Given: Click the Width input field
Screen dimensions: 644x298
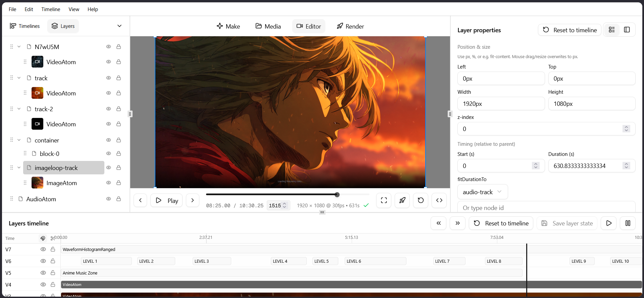Looking at the screenshot, I should (x=501, y=103).
